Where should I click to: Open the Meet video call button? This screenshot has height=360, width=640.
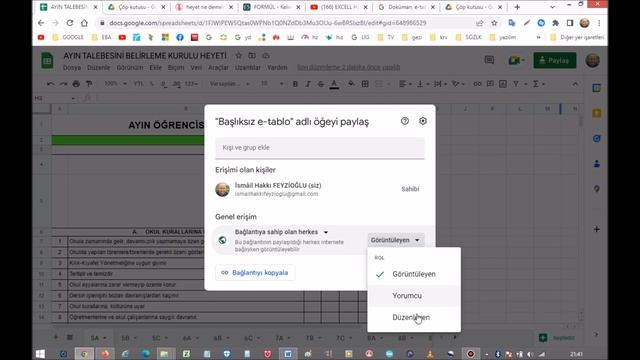point(516,60)
